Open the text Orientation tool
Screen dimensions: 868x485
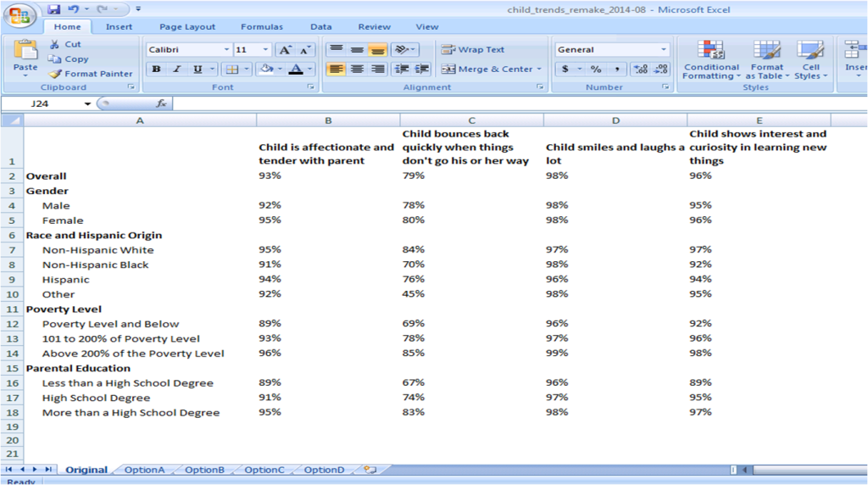404,50
